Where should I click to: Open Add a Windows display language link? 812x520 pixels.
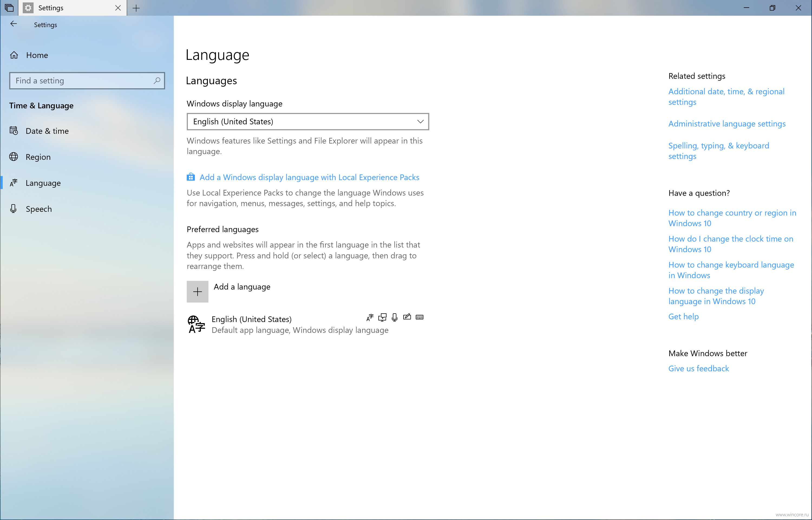(309, 177)
